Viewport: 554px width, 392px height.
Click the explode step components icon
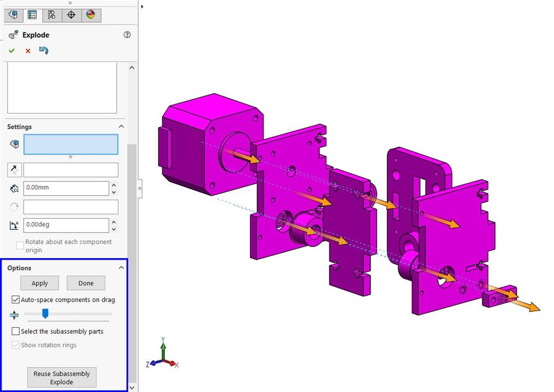[x=14, y=144]
